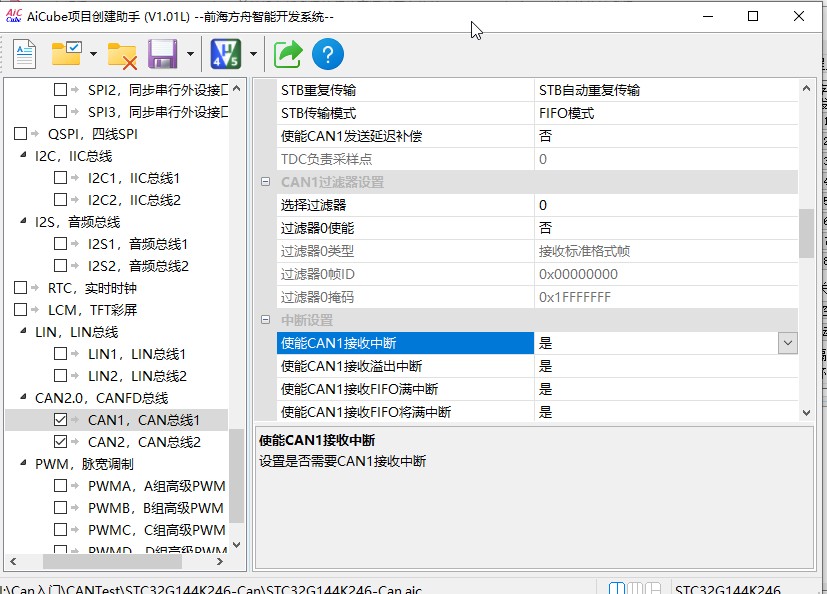Check the I2C2 bus checkbox
Viewport: 827px width, 594px height.
60,200
